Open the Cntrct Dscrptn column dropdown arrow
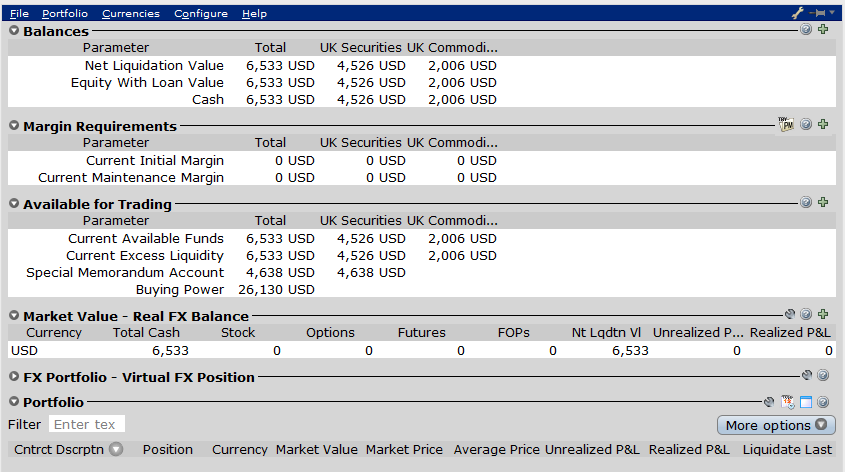845x472 pixels. [116, 449]
